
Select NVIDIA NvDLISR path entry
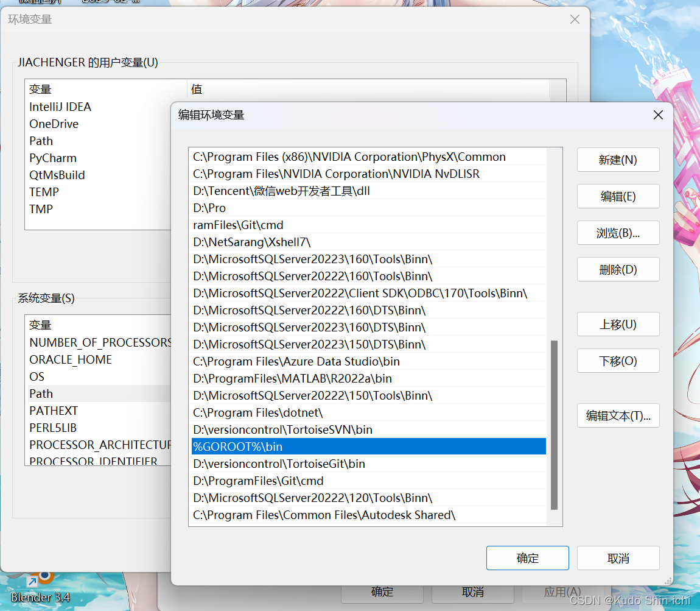369,174
